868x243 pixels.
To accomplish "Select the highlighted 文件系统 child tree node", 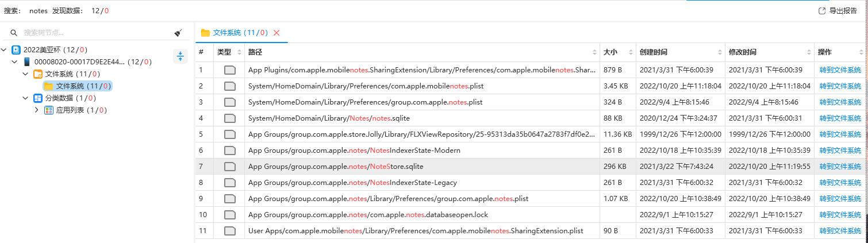I will tap(77, 86).
